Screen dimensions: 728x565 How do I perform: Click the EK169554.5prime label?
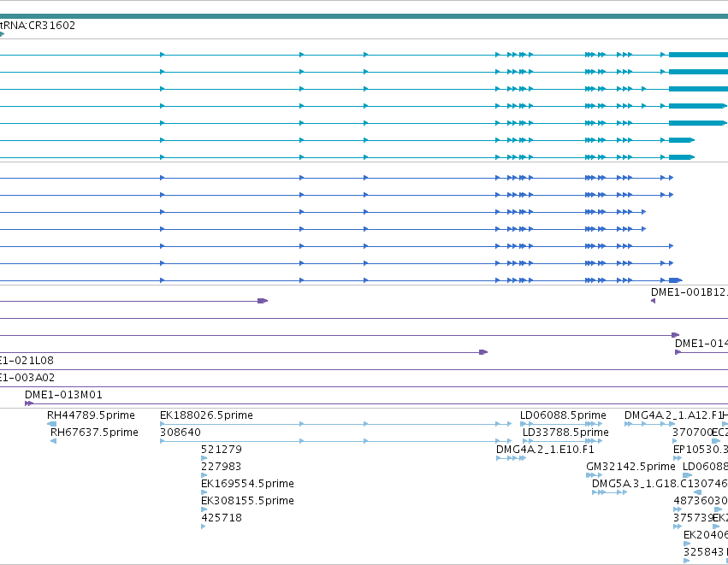pos(247,484)
